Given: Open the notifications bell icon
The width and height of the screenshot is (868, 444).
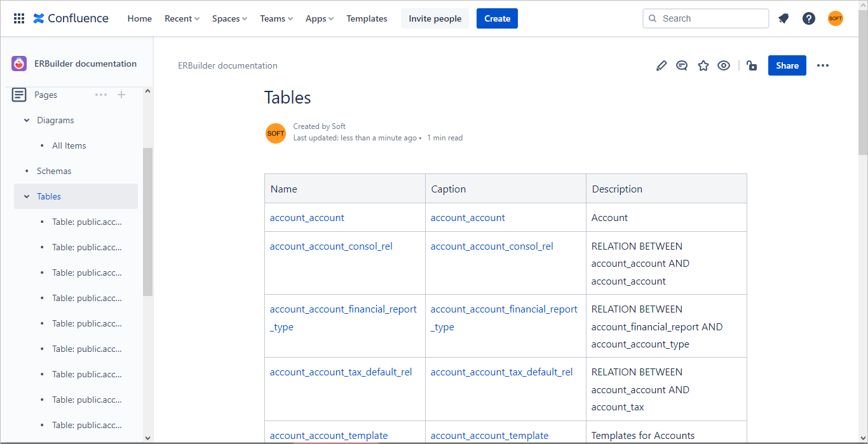Looking at the screenshot, I should tap(783, 18).
